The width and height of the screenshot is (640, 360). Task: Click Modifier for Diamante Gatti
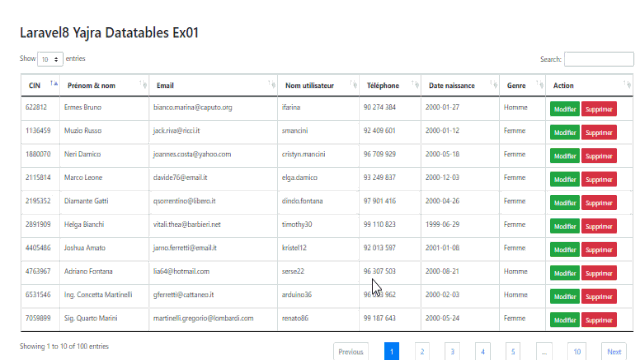tap(564, 203)
